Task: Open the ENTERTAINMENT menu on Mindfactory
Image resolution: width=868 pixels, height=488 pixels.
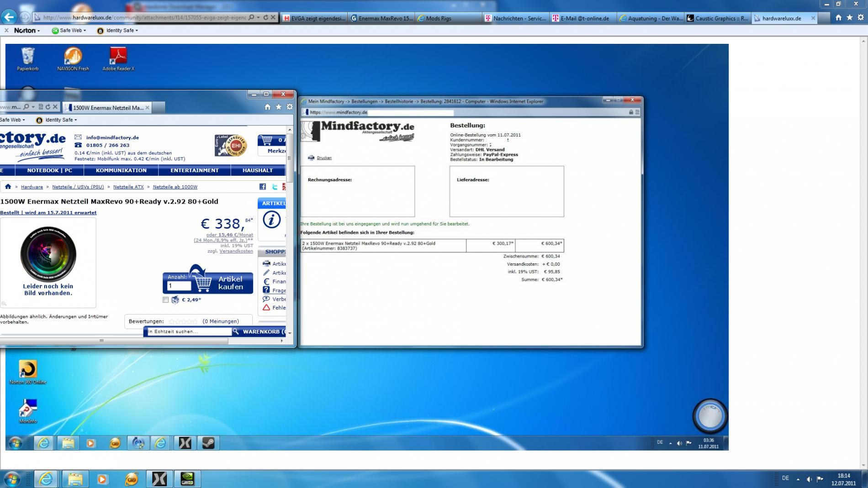Action: pyautogui.click(x=195, y=170)
